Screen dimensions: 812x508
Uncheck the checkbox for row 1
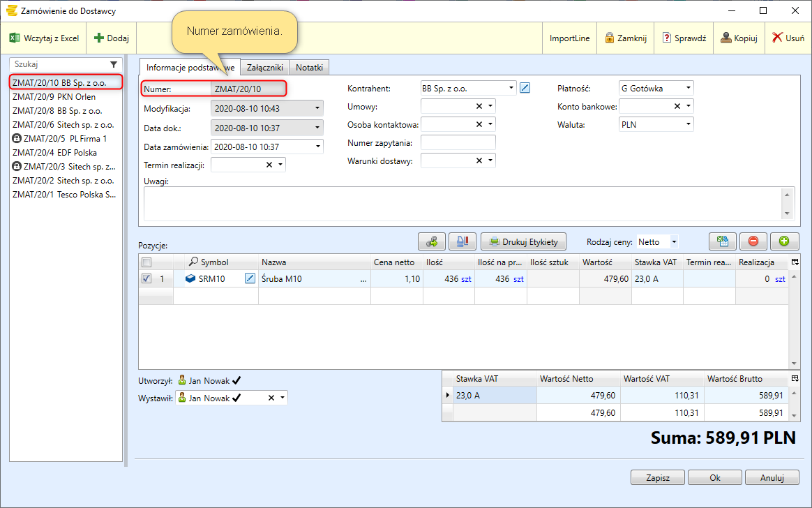tap(146, 278)
